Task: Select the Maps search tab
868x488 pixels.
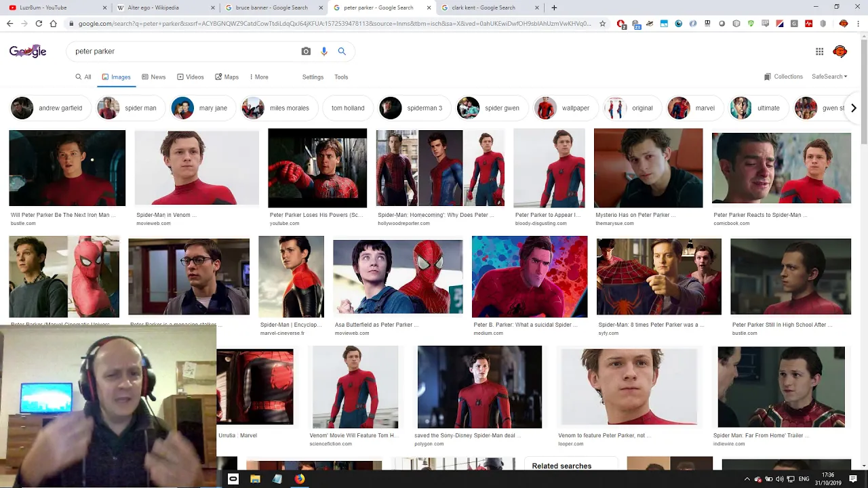Action: point(226,77)
